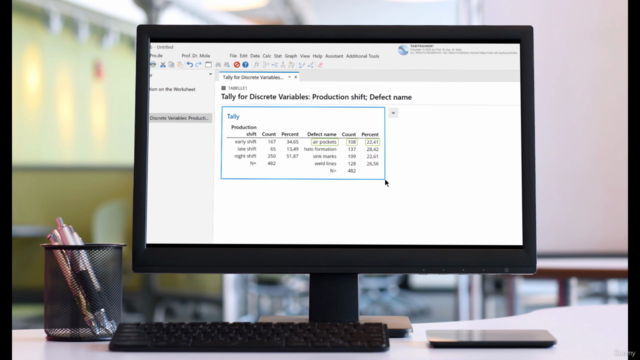Screen dimensions: 640x360
Task: Open the Help menu
Action: 318,56
